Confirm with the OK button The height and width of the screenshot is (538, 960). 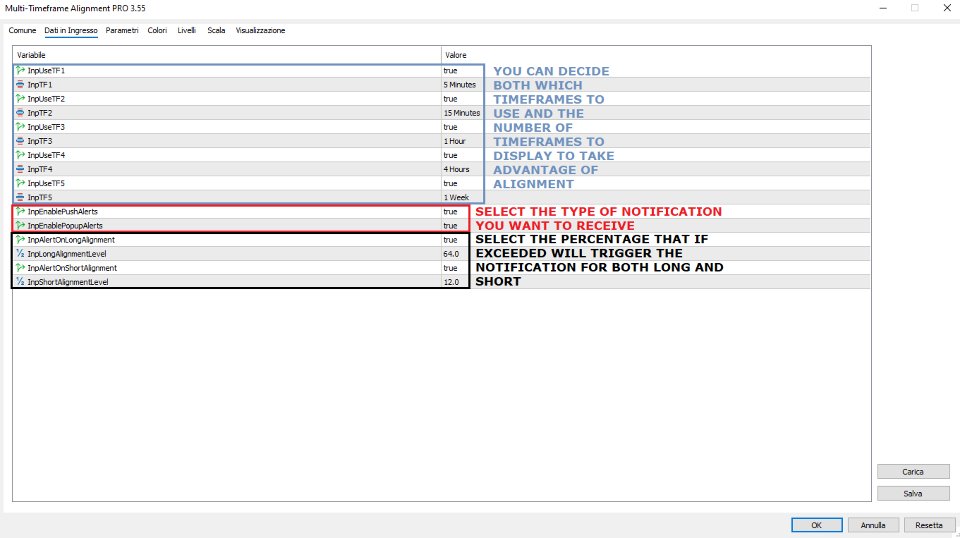tap(817, 525)
